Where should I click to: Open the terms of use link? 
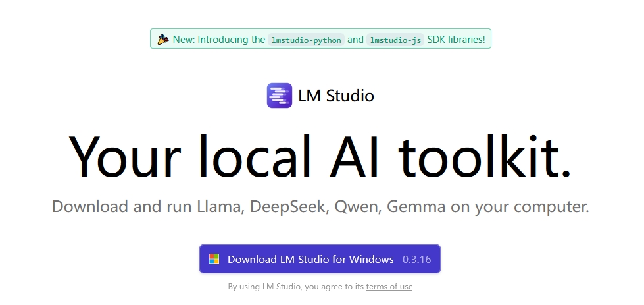coord(389,287)
